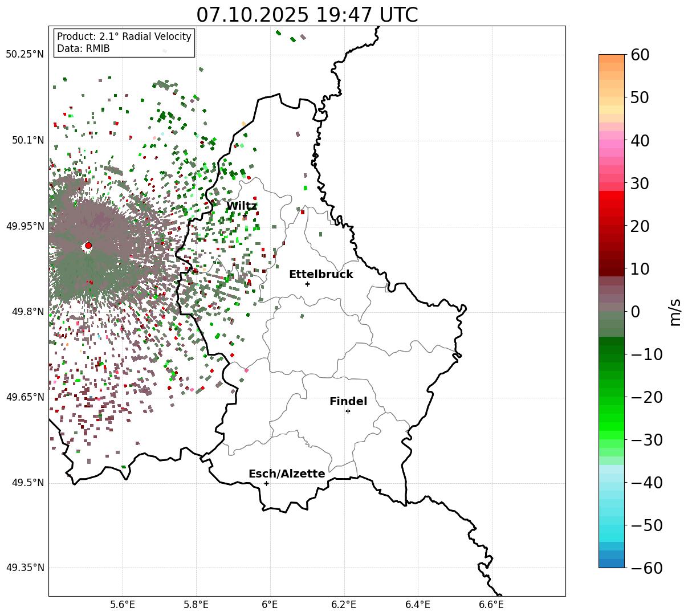Screen dimensions: 688x616
Task: Click the −30 tick on colorbar
Action: 646,440
